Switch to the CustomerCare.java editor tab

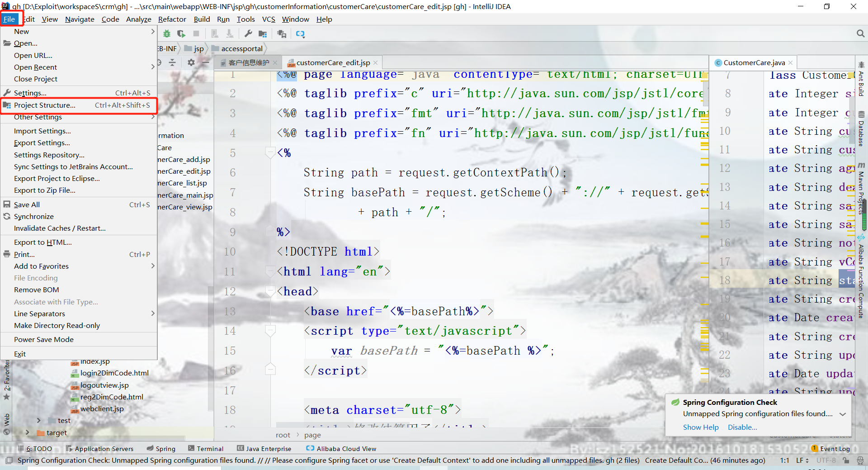pos(754,63)
